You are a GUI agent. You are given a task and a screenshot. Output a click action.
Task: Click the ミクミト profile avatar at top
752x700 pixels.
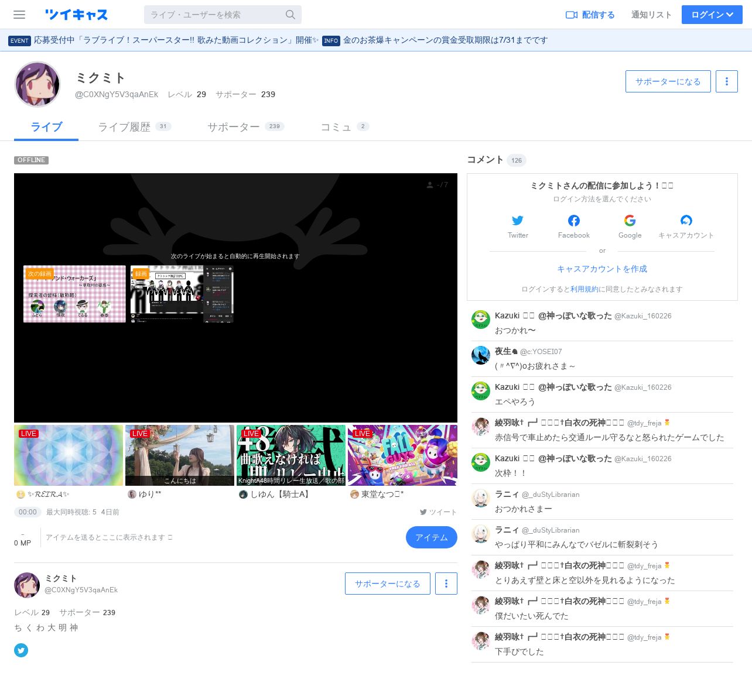(37, 84)
